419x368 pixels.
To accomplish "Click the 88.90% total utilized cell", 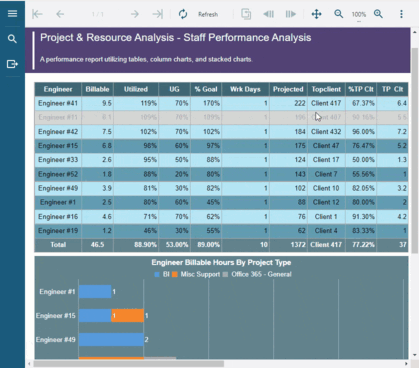I will [136, 245].
